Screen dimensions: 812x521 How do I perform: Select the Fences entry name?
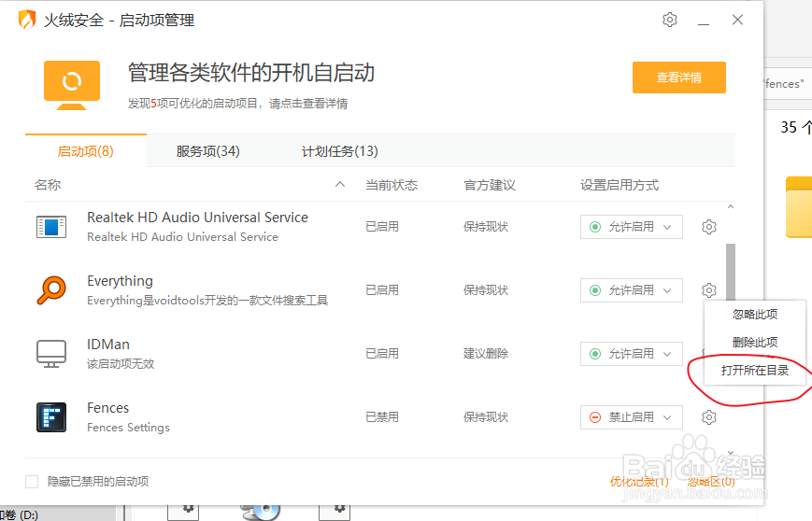[x=107, y=408]
